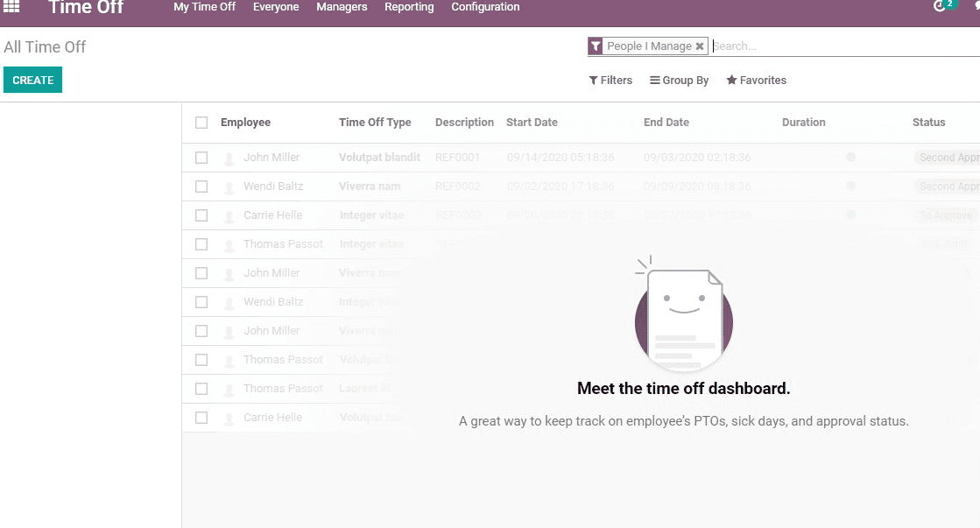Open My Time Off menu
This screenshot has width=980, height=528.
(204, 7)
